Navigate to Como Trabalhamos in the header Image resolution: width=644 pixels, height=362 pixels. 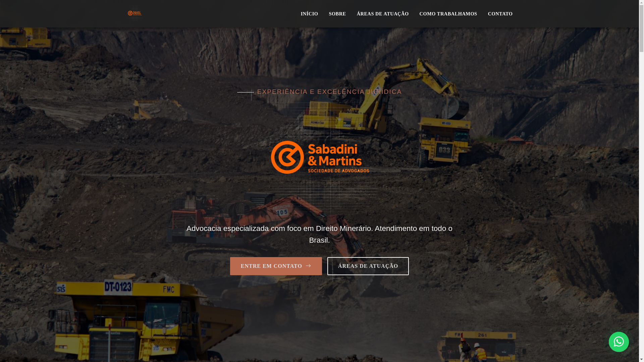(448, 14)
